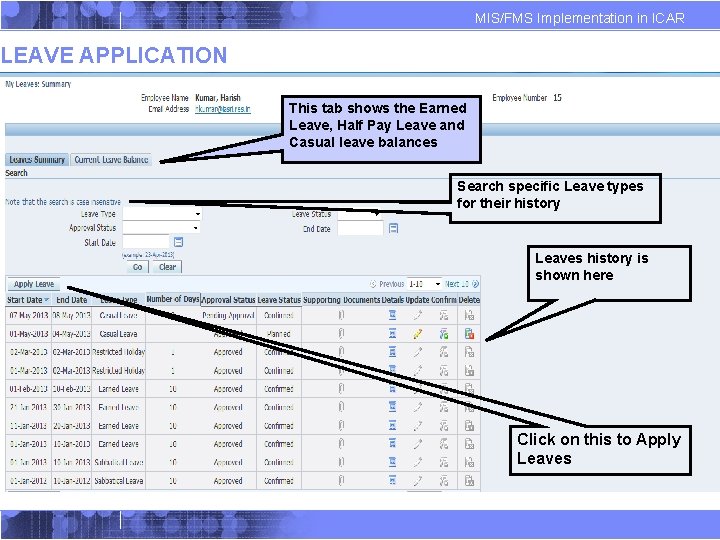
Task: Open the employee email address link
Action: click(x=223, y=109)
